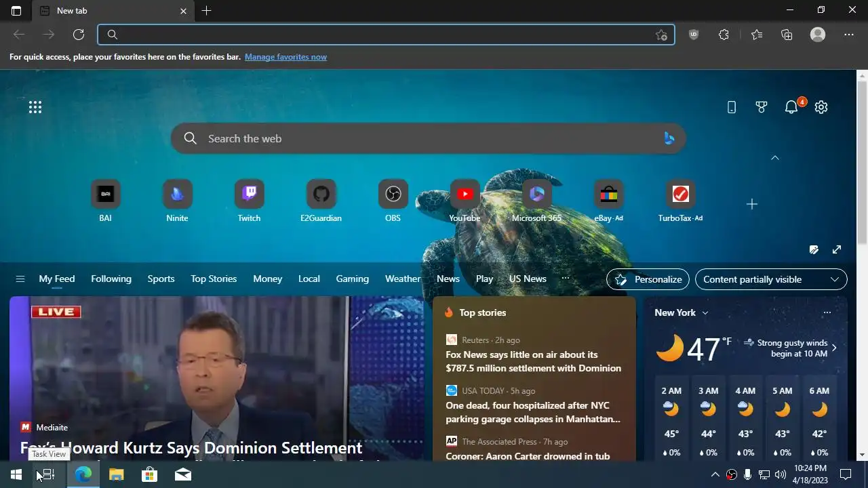
Task: Open page settings gear icon
Action: (x=821, y=107)
